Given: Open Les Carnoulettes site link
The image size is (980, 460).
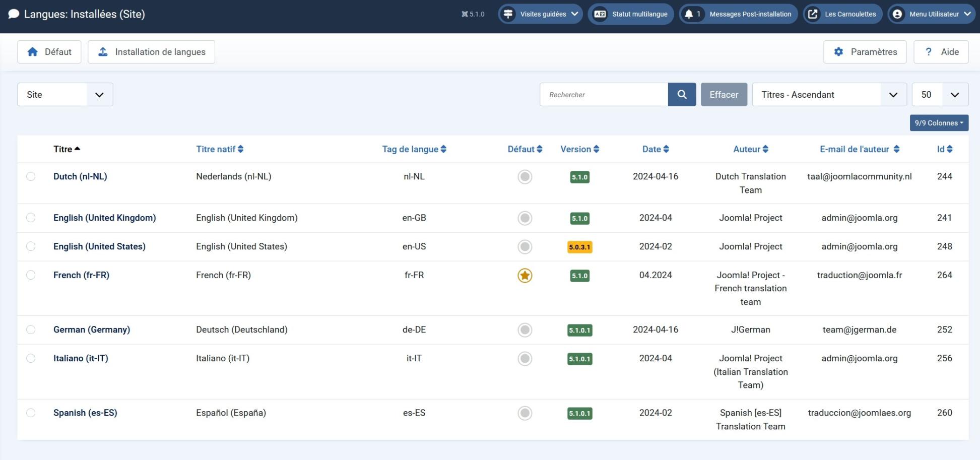Looking at the screenshot, I should [843, 14].
